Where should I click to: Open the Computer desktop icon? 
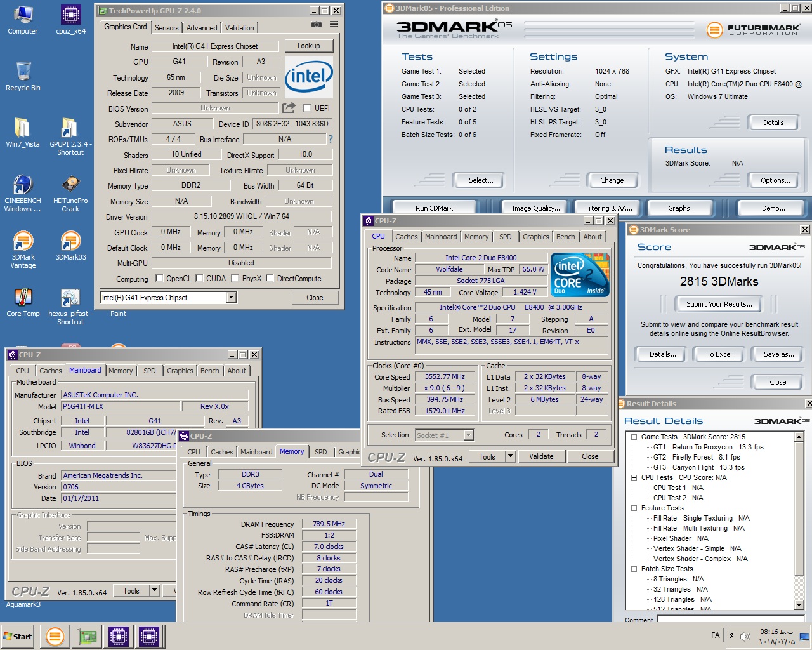[22, 20]
